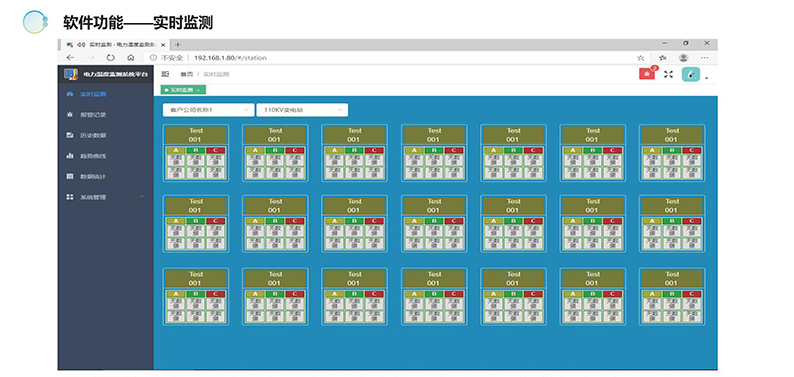Click the 首页 breadcrumb link
This screenshot has width=794, height=377.
click(187, 74)
